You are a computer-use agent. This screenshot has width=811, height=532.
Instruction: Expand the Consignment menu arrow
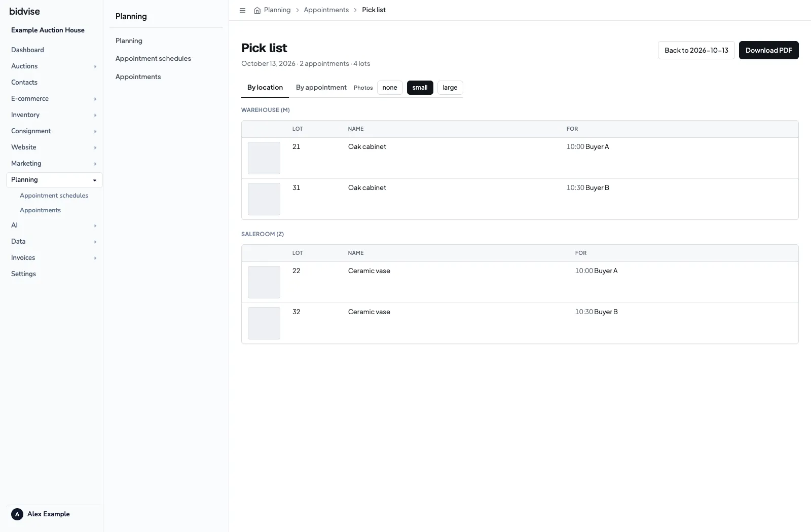[x=95, y=131]
